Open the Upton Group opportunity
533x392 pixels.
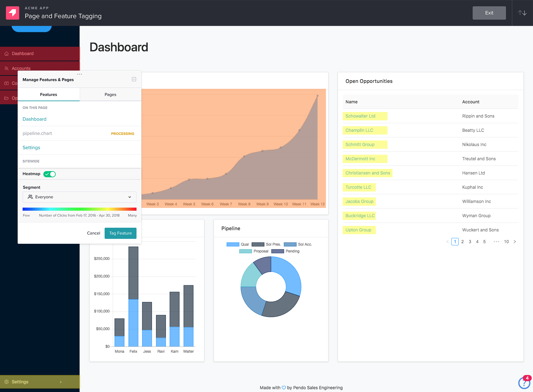point(358,230)
